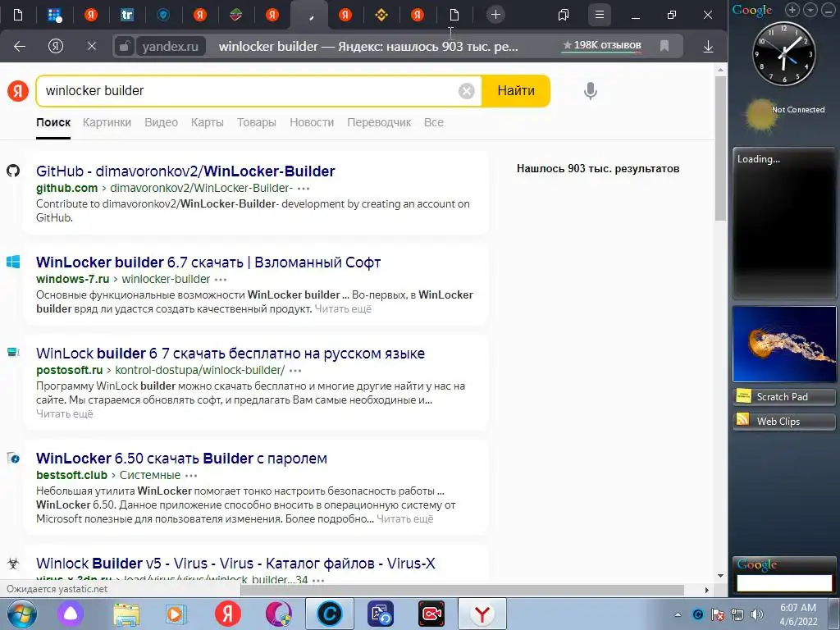Expand options dots next to postosoft.ru result
840x630 pixels.
[x=295, y=371]
